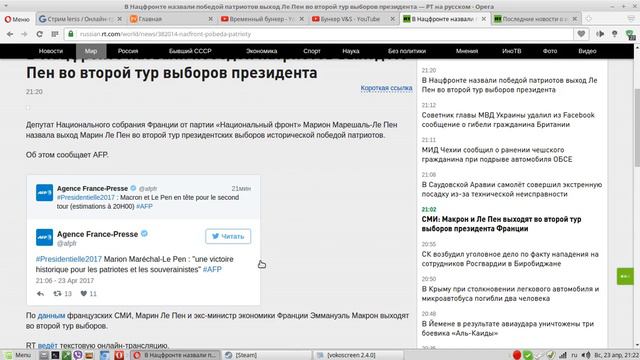Click the reply arrow icon on the tweet

[x=40, y=293]
